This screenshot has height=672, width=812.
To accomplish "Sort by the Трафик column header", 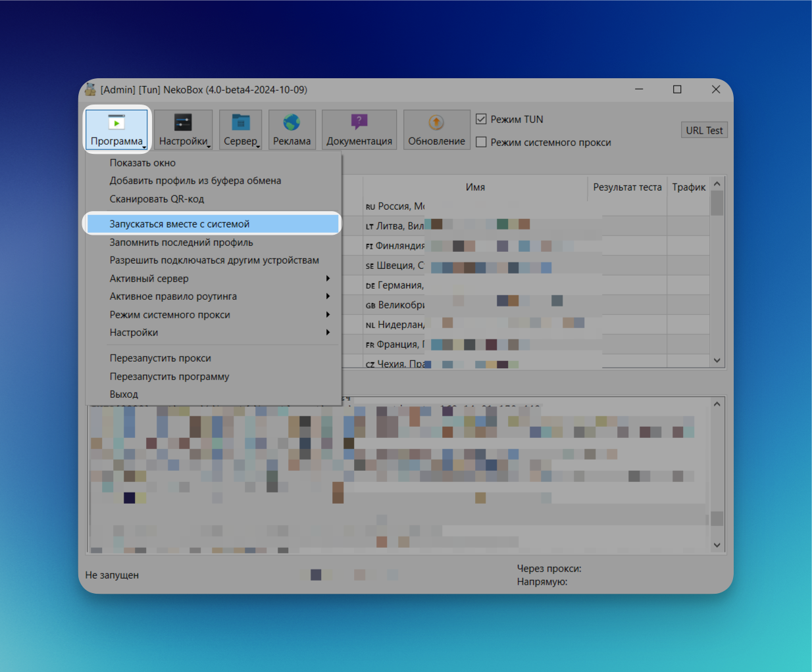I will coord(688,187).
